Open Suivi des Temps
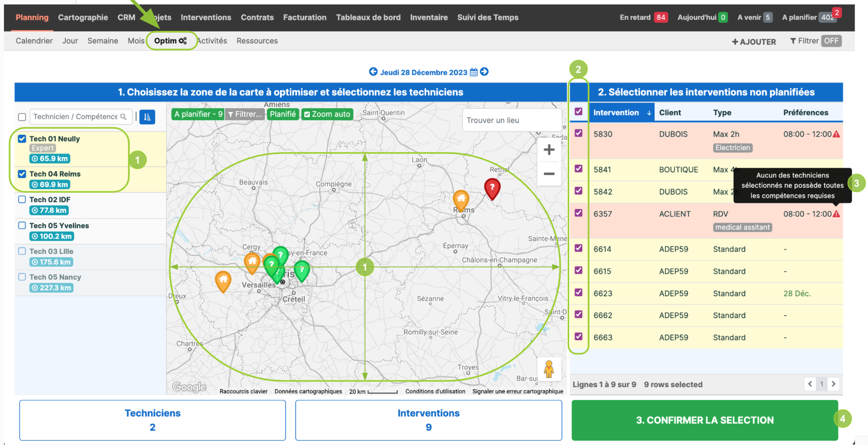Screen dimensions: 868x445 (488, 17)
